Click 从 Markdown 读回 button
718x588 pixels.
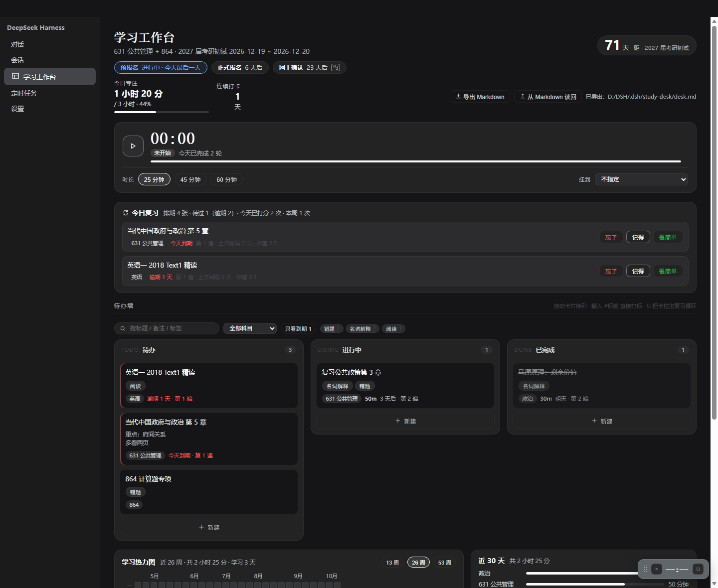pos(548,97)
